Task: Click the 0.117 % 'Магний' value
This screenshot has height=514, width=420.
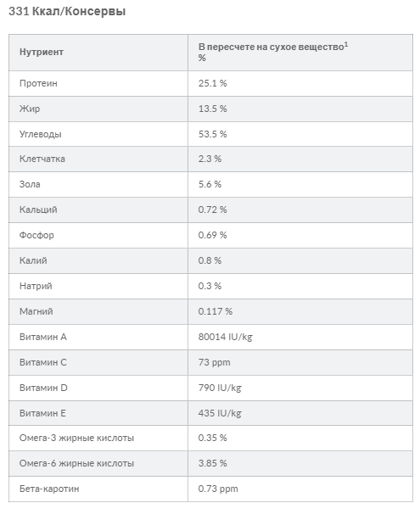Action: (215, 311)
